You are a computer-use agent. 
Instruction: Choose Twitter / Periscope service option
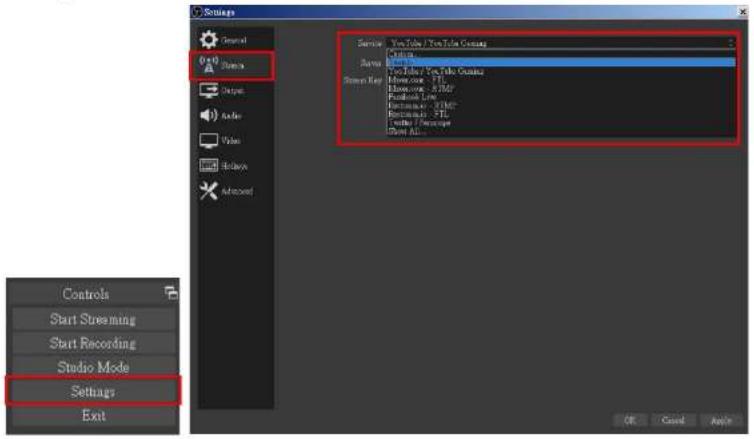click(x=561, y=123)
